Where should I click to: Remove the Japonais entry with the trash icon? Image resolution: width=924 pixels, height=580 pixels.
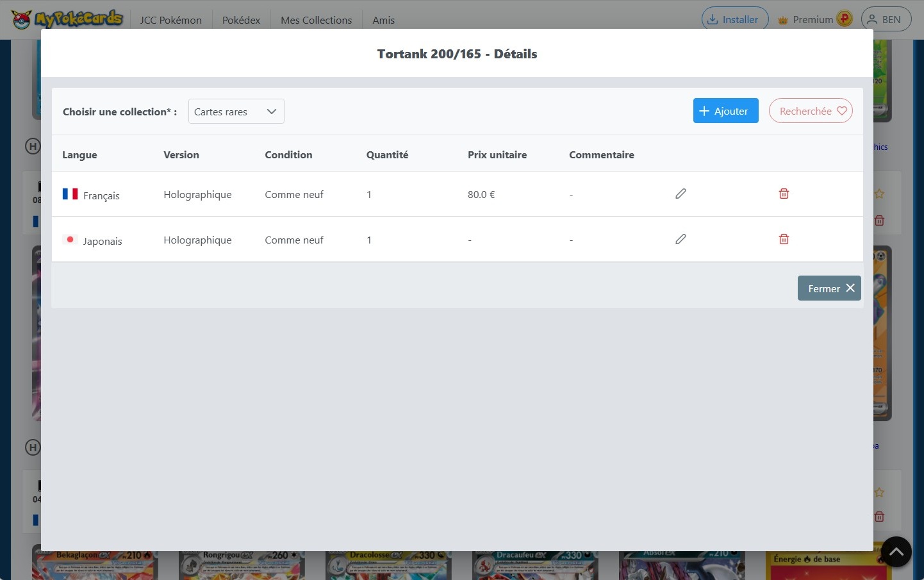(784, 239)
